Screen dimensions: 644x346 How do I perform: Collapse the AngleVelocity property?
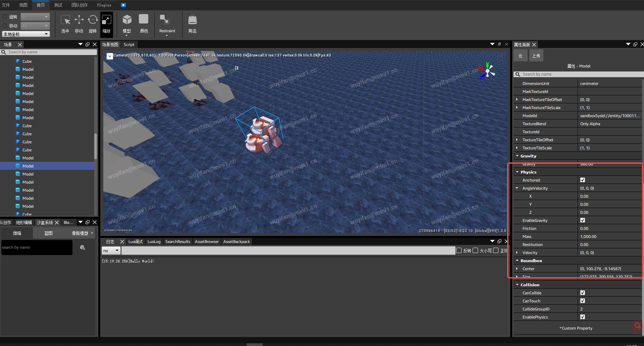tap(517, 188)
